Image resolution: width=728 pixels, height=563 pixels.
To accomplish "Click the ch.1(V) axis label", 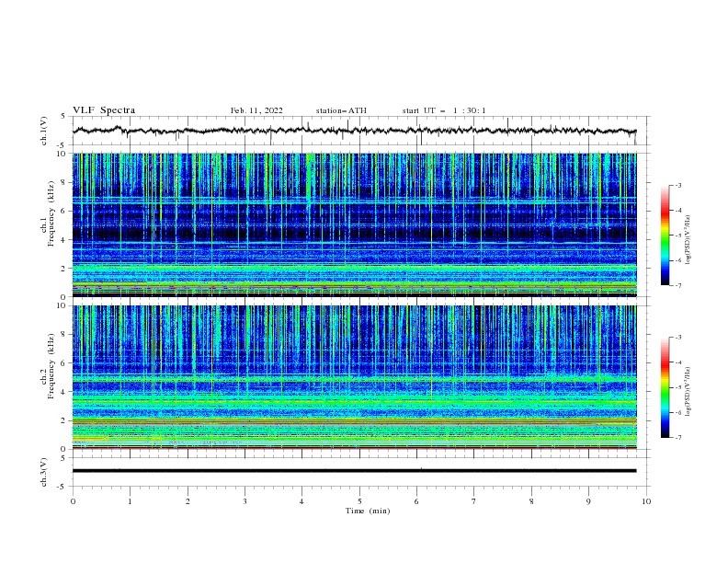I will (44, 131).
